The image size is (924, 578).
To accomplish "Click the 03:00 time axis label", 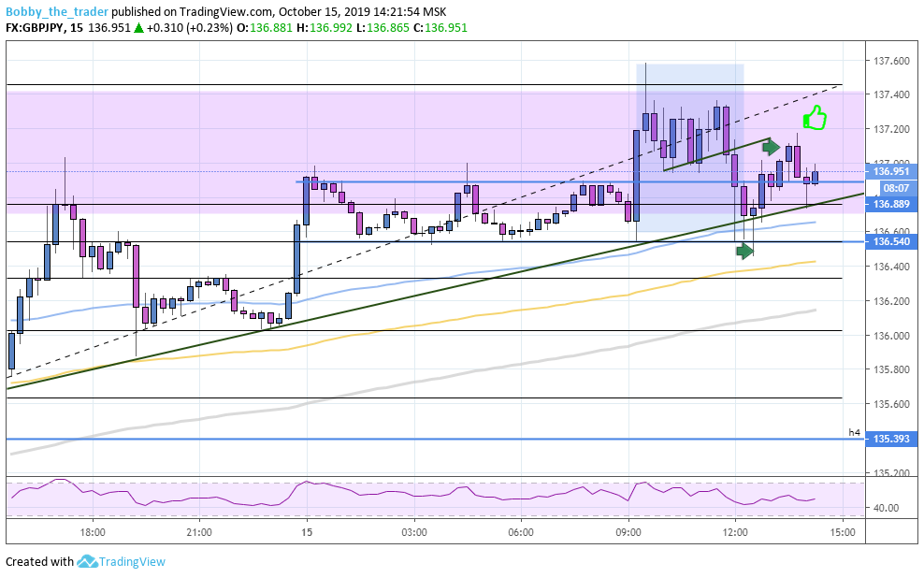I will coord(414,532).
